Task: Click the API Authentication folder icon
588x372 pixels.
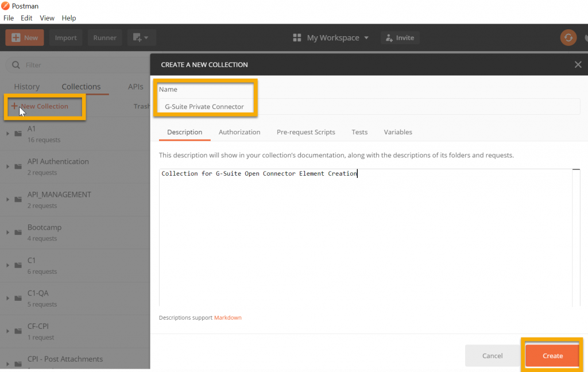Action: (18, 166)
